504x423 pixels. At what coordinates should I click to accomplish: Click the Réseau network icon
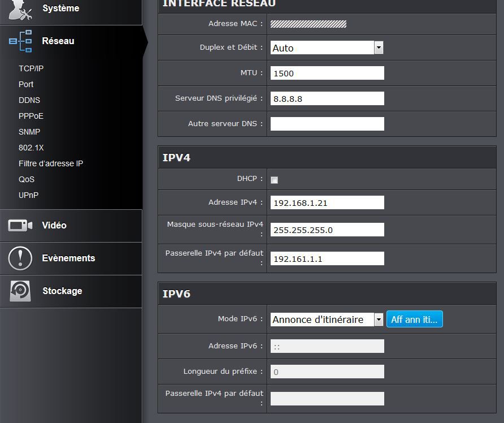tap(20, 41)
